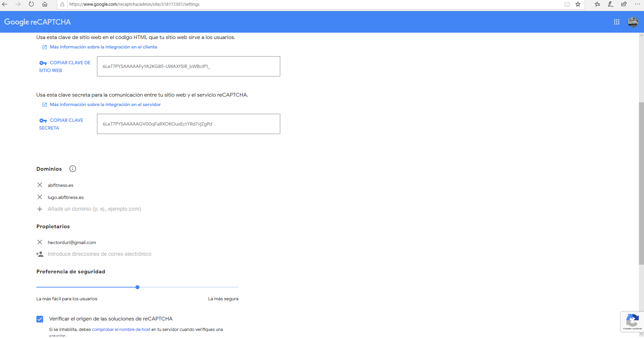
Task: Click the add notes pen icon
Action: pos(610,4)
